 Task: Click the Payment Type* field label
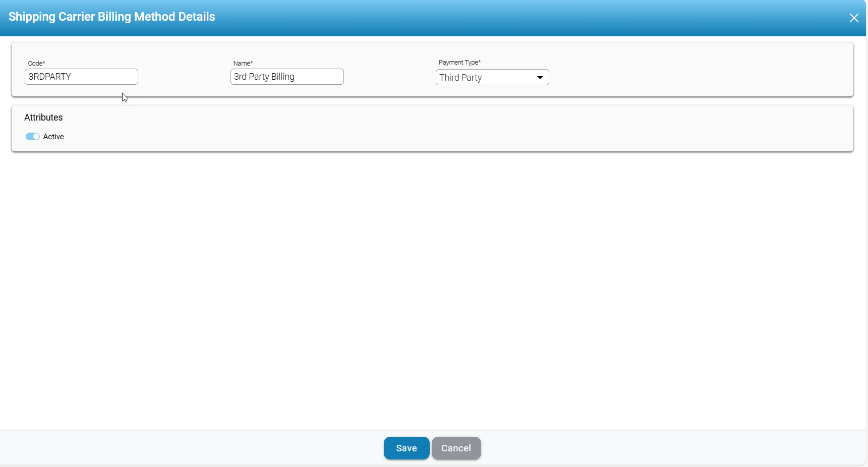click(459, 63)
